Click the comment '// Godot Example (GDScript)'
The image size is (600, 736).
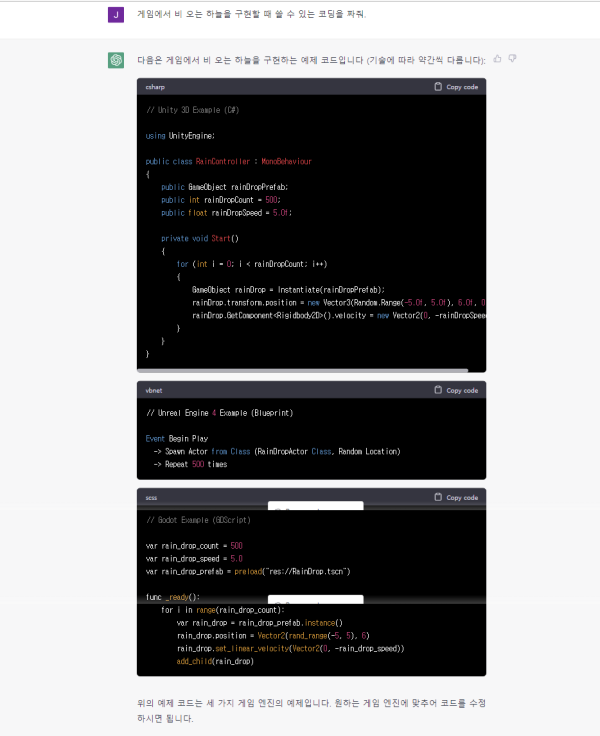(x=198, y=520)
